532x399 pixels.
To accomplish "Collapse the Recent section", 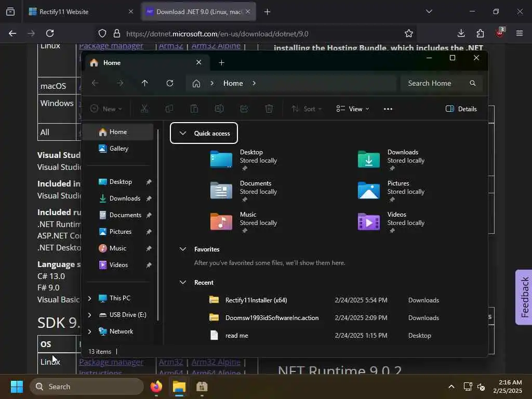I will (x=182, y=282).
